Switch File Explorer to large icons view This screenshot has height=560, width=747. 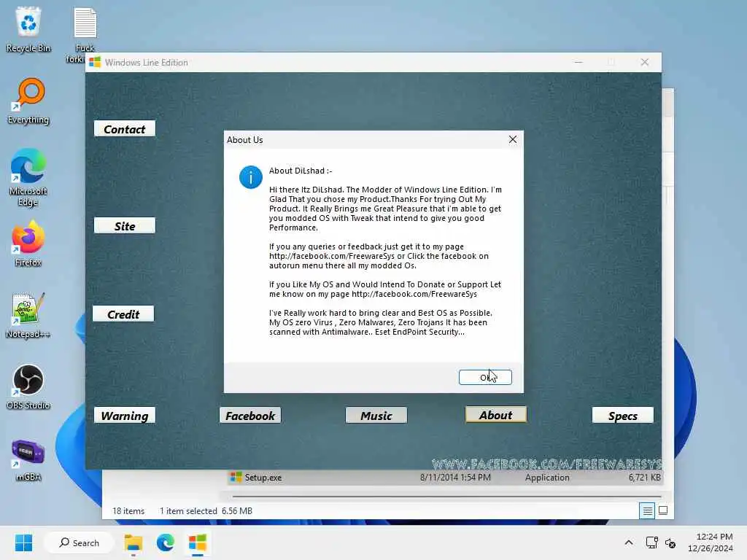pos(663,511)
